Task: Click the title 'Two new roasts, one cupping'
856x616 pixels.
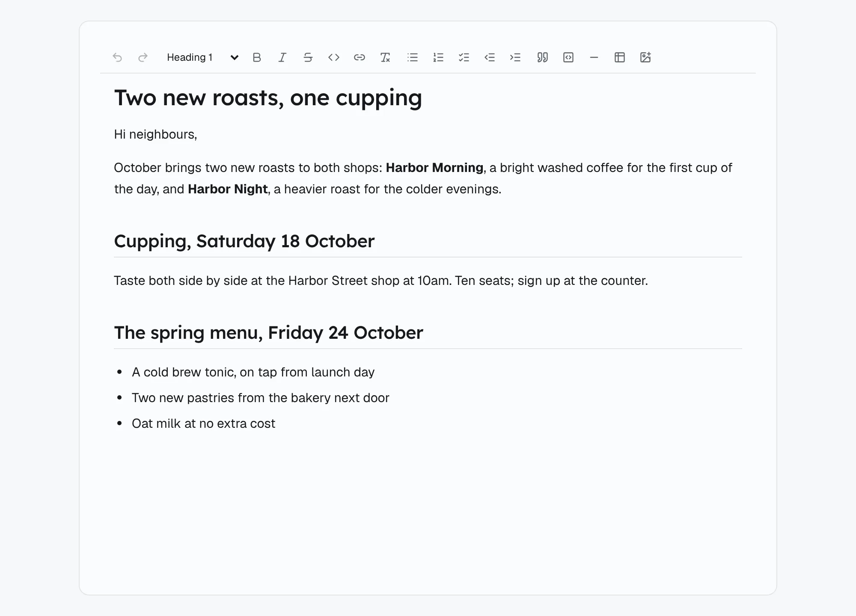Action: pyautogui.click(x=268, y=98)
